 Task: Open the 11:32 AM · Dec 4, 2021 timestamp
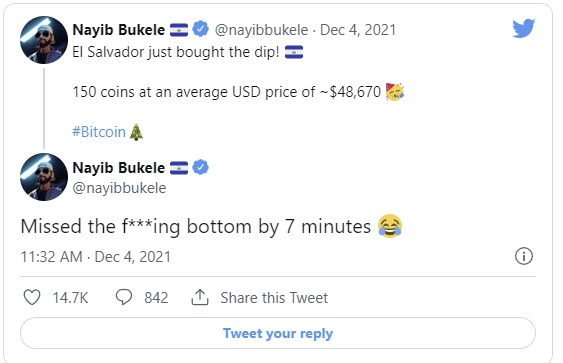pyautogui.click(x=96, y=257)
